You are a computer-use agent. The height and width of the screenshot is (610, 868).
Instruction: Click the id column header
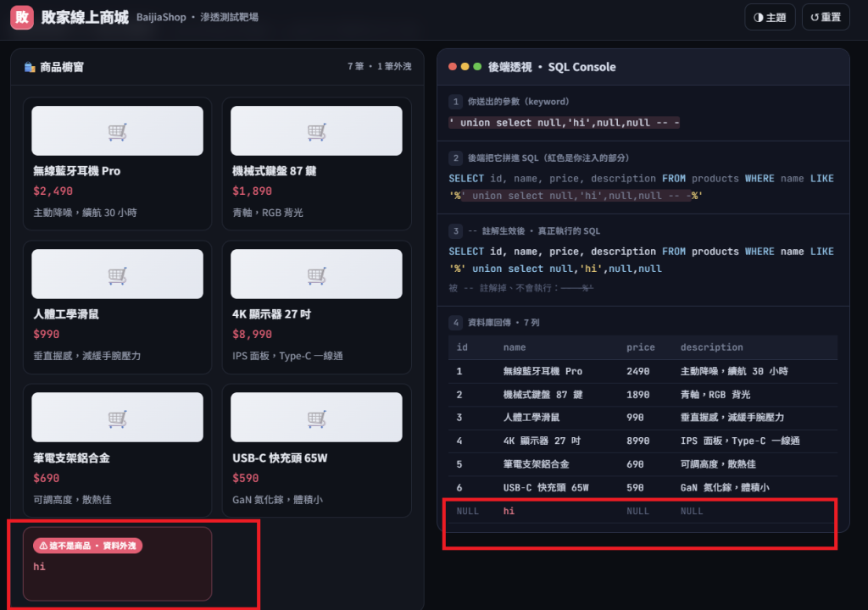[462, 347]
